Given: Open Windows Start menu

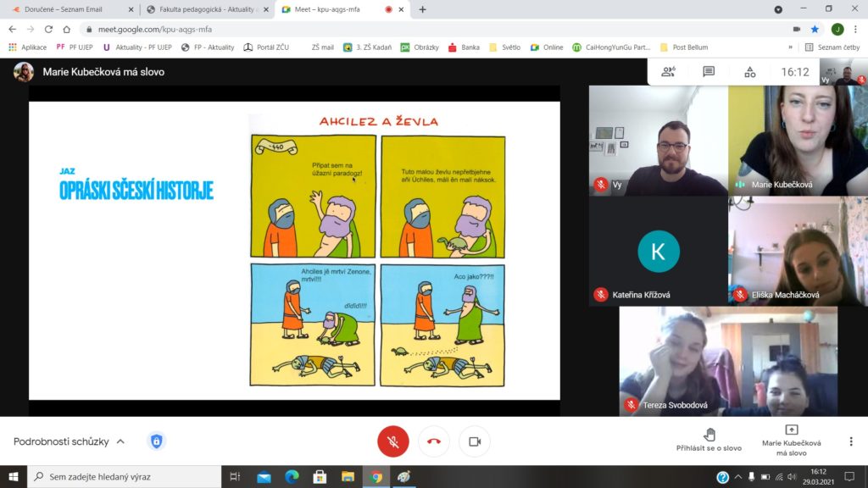Looking at the screenshot, I should pyautogui.click(x=14, y=476).
